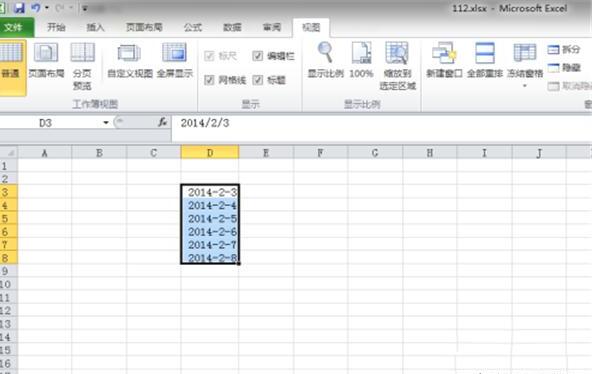Click cell containing 2014-2-4
592x374 pixels.
(210, 205)
